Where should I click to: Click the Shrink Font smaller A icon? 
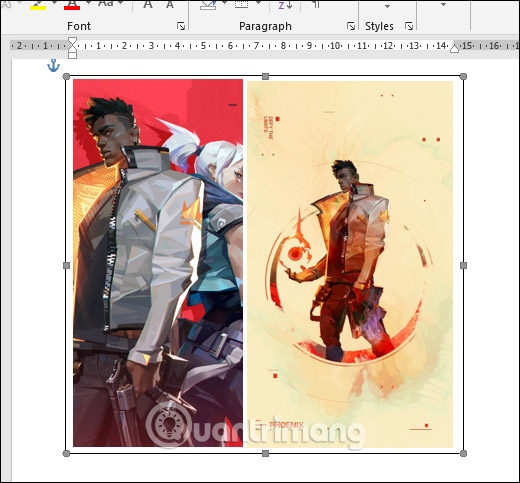(170, 5)
